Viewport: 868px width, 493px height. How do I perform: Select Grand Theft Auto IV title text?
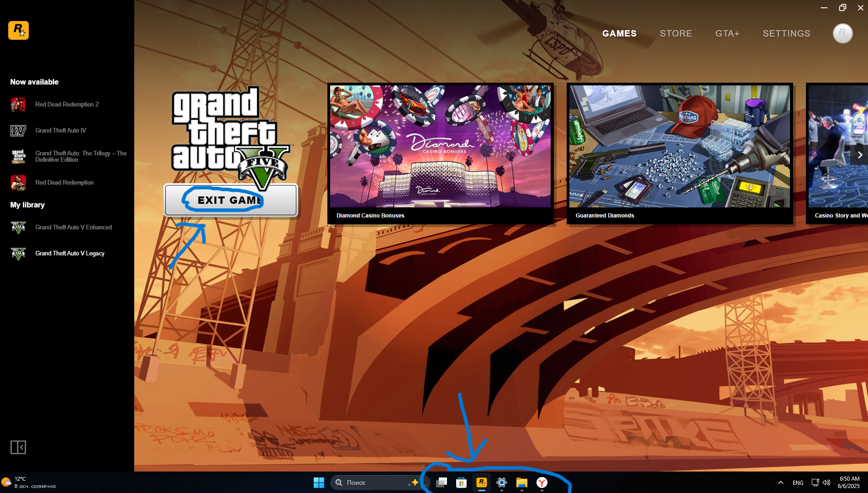pos(61,131)
